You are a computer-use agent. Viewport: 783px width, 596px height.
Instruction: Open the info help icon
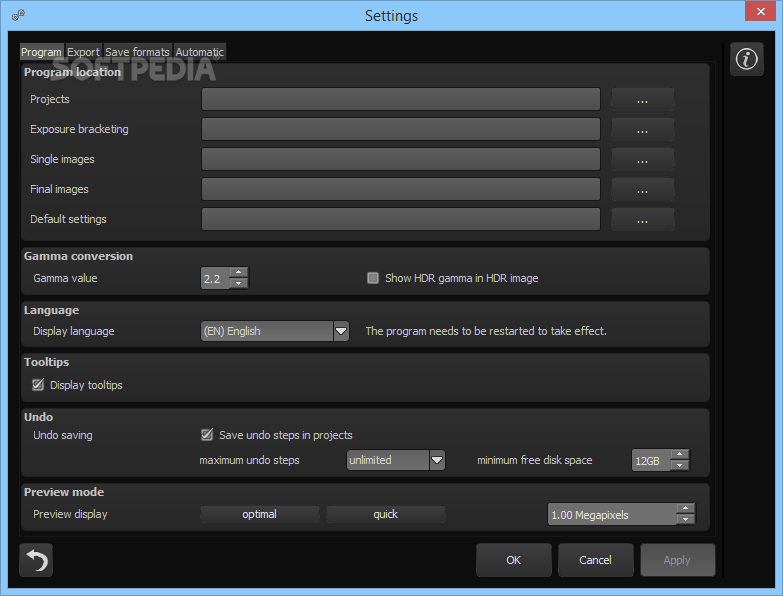click(x=747, y=59)
